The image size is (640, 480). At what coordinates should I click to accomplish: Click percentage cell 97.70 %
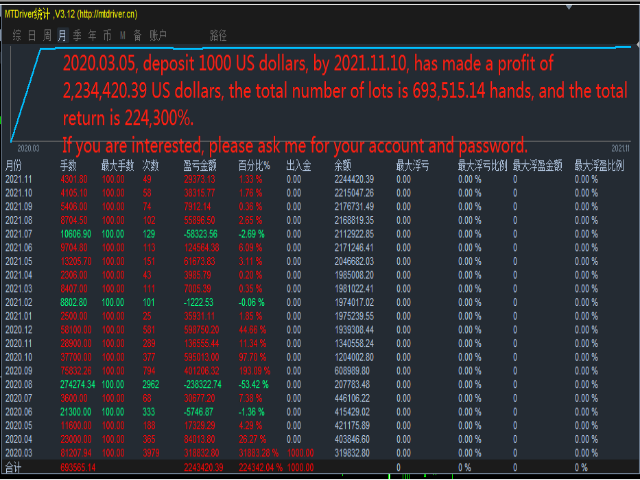pyautogui.click(x=252, y=357)
